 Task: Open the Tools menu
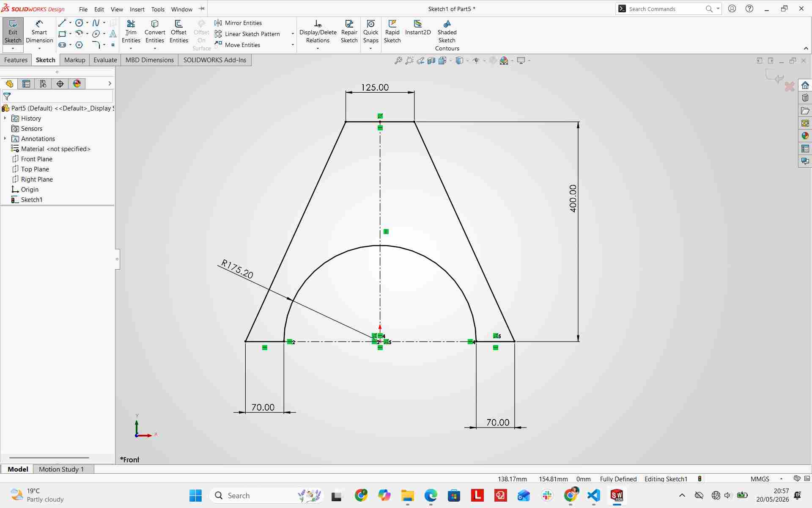coord(158,9)
